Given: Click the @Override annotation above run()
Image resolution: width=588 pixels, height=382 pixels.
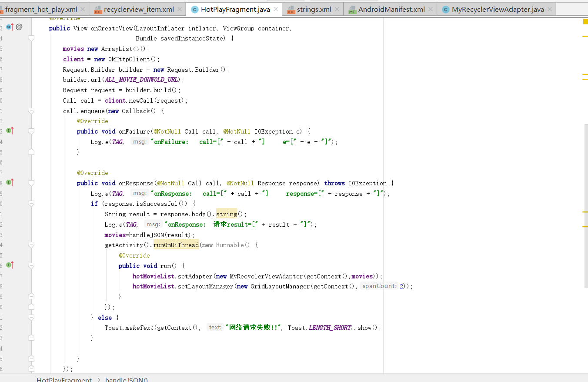Looking at the screenshot, I should (134, 255).
